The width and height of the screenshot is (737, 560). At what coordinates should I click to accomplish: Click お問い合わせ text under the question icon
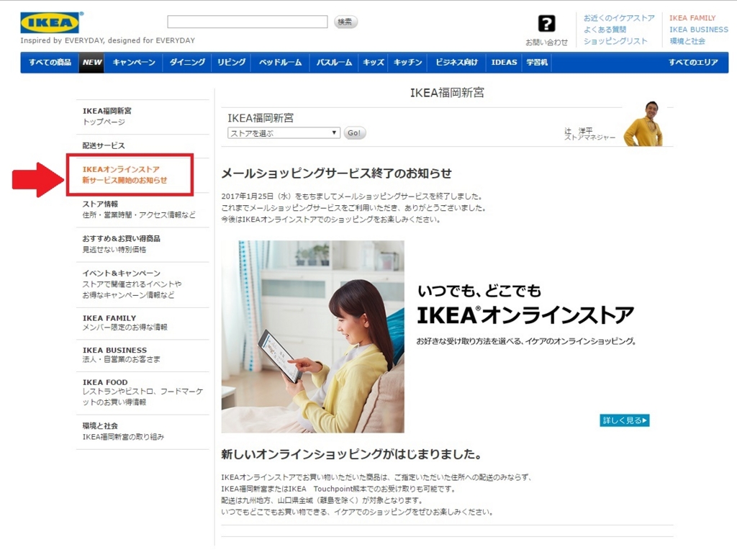(546, 42)
